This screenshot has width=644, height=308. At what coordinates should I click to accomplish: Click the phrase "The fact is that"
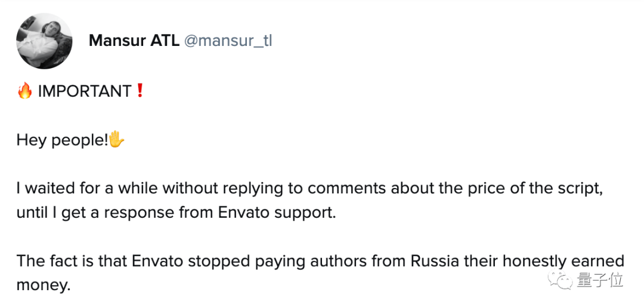70,262
